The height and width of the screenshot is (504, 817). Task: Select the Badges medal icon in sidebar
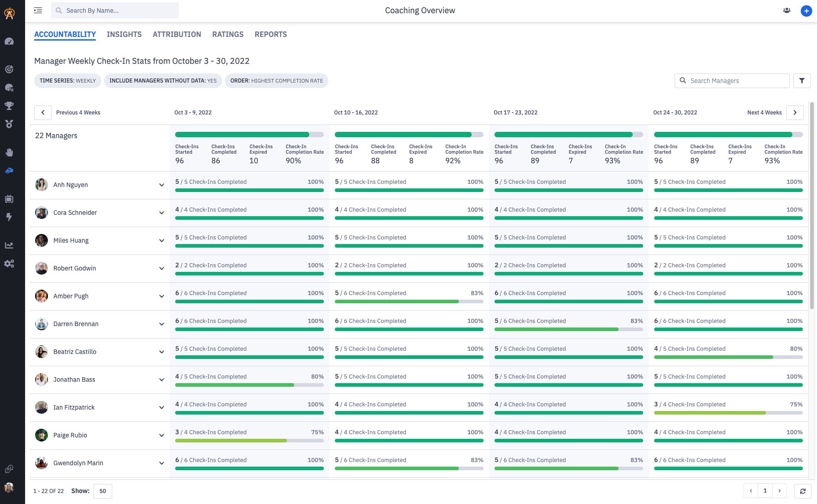[x=9, y=124]
